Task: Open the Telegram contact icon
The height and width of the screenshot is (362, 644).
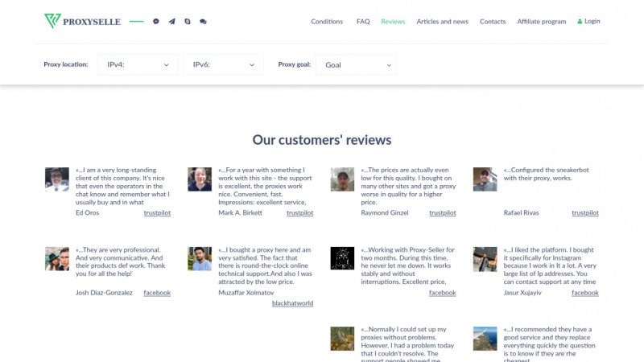Action: 171,22
